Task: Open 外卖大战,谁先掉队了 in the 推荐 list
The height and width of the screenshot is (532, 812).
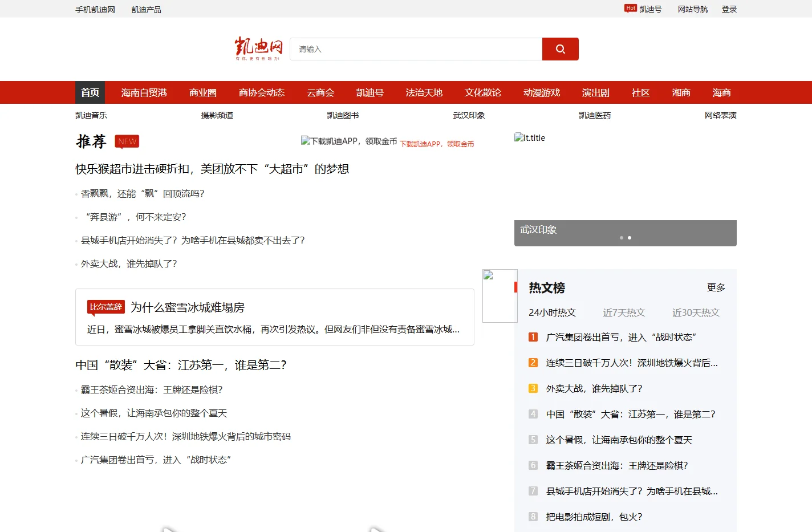Action: click(x=129, y=264)
